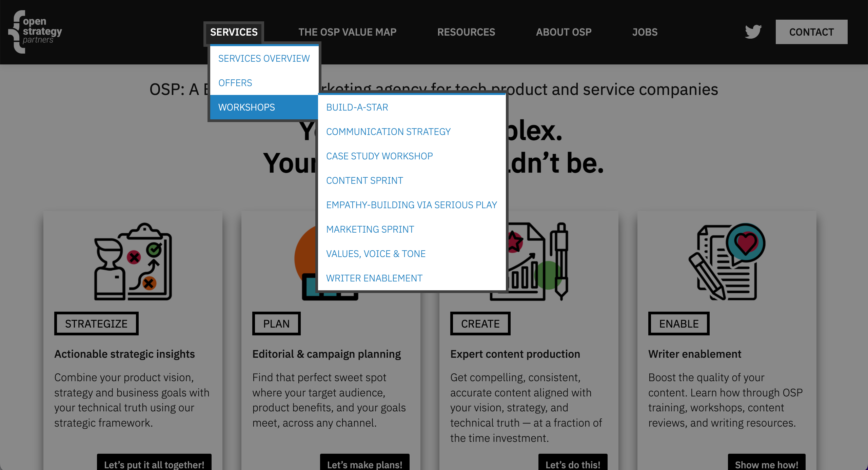This screenshot has width=868, height=470.
Task: Go to Empathy-Building via Serious Play
Action: click(411, 205)
